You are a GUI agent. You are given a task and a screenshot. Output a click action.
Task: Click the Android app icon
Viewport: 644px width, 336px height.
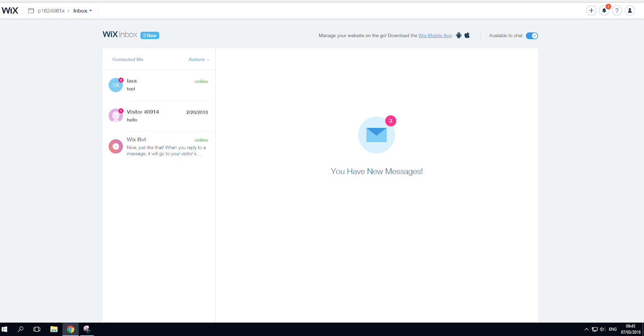point(459,35)
